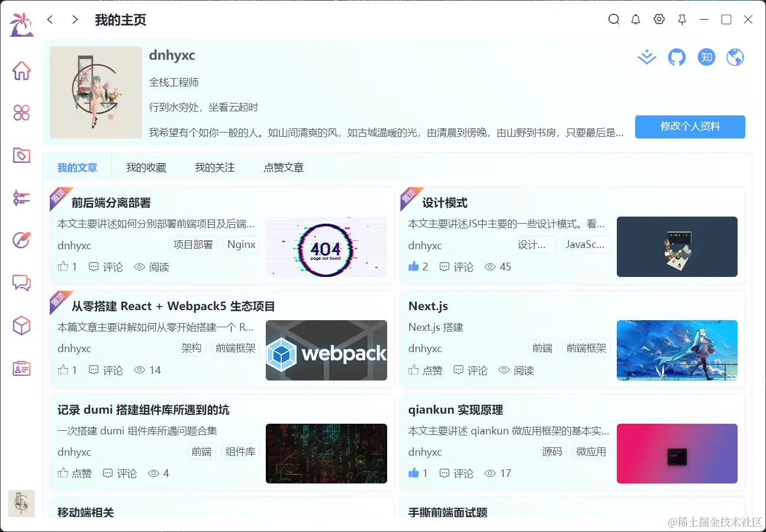
Task: Open comments on React + Webpack5 article
Action: [x=106, y=370]
